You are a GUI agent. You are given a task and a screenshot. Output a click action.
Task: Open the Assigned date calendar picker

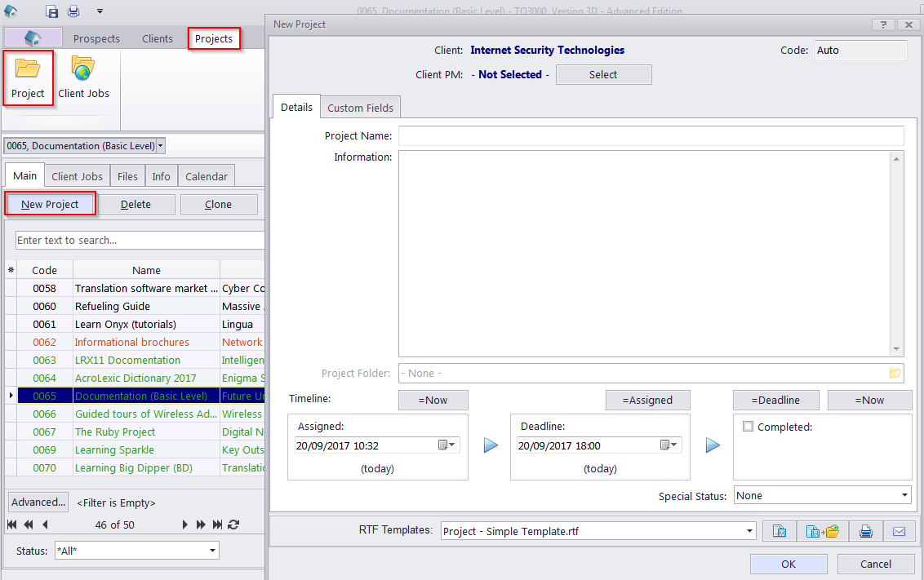click(448, 445)
